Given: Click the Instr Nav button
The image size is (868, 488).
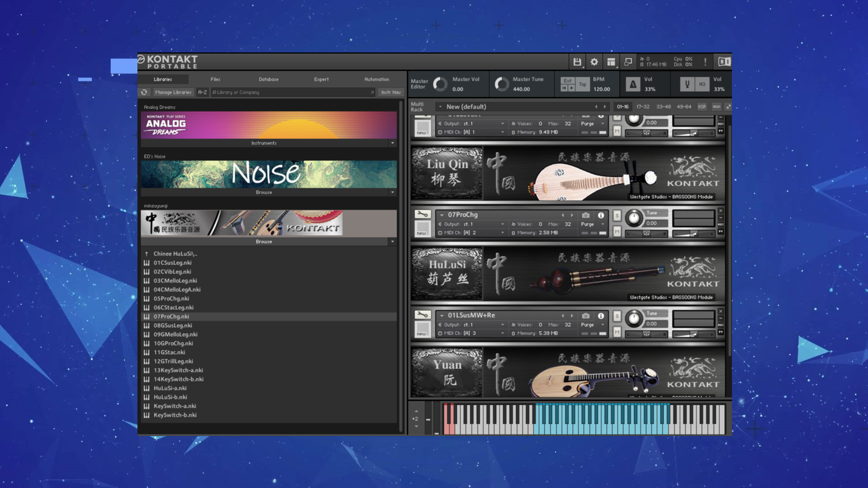Looking at the screenshot, I should [x=391, y=92].
